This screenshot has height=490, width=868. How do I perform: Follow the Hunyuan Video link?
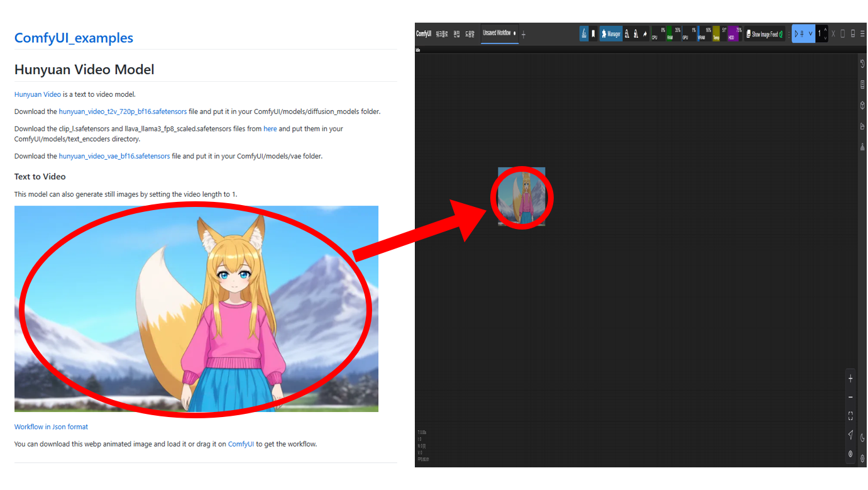38,94
